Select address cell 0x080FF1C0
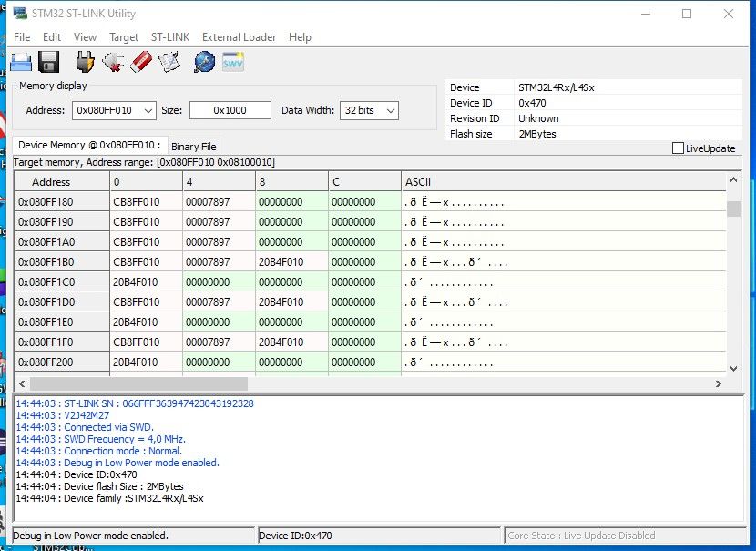Image resolution: width=756 pixels, height=551 pixels. (62, 282)
